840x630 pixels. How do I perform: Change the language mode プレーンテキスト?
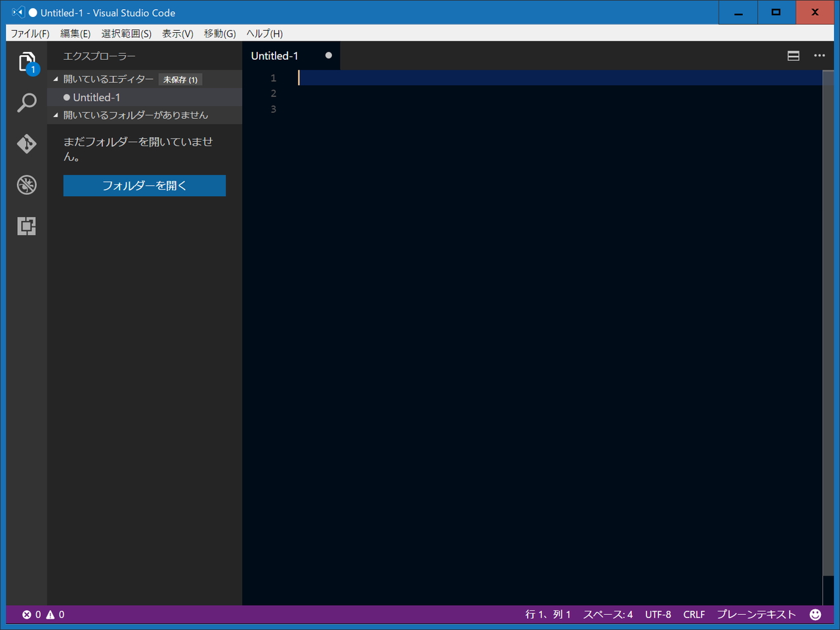(756, 614)
